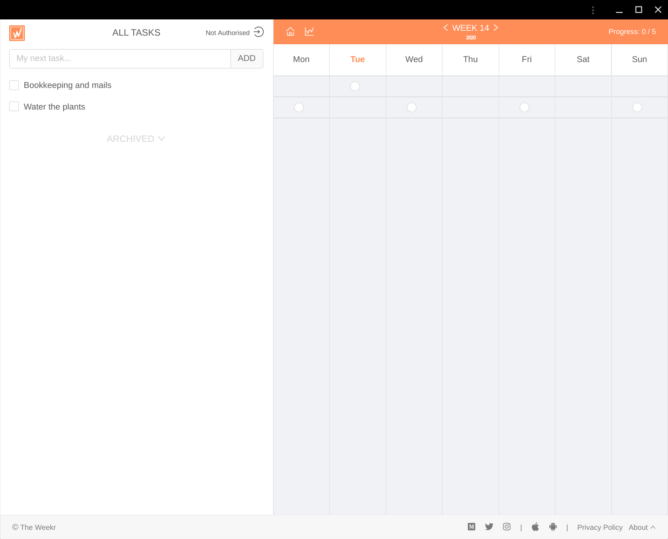The image size is (668, 539).
Task: Select the Wed column header
Action: (414, 60)
